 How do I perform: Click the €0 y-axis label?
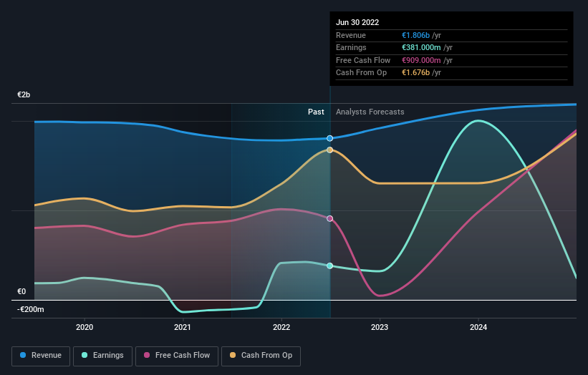pyautogui.click(x=21, y=291)
